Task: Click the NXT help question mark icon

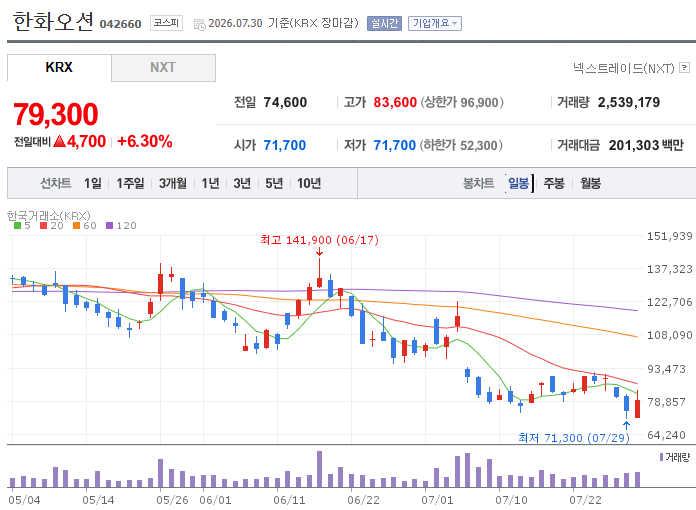Action: tap(684, 67)
